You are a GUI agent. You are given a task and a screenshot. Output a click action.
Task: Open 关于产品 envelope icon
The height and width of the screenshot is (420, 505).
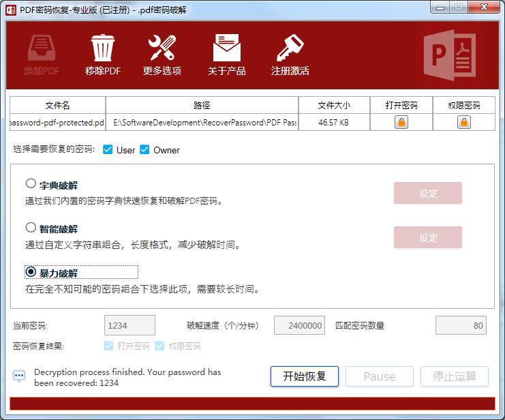227,48
